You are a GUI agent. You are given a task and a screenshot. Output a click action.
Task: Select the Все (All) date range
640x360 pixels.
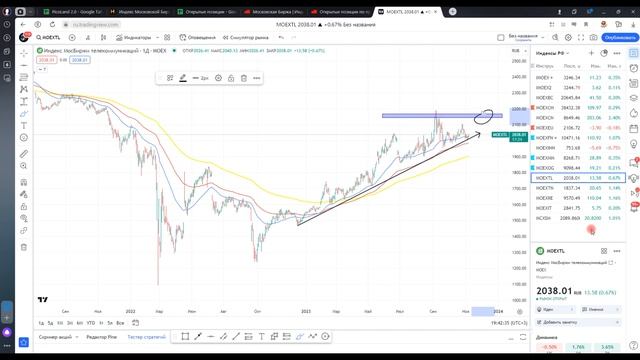point(120,323)
